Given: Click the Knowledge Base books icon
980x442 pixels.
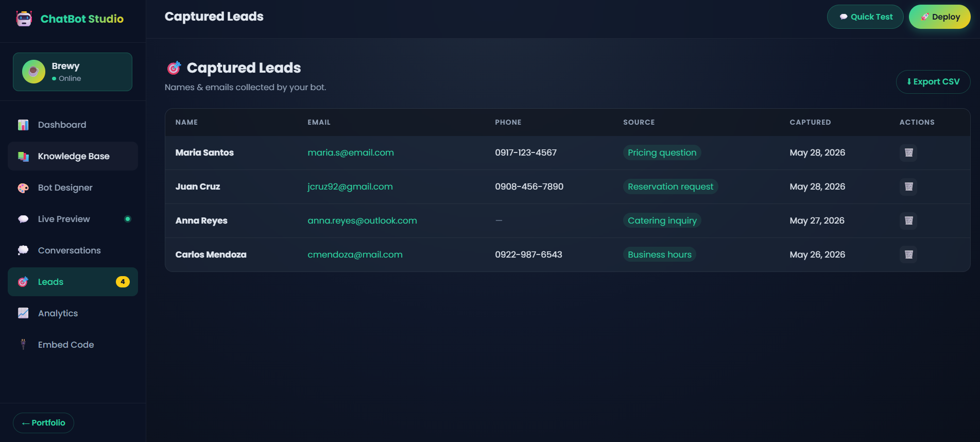Looking at the screenshot, I should click(23, 156).
